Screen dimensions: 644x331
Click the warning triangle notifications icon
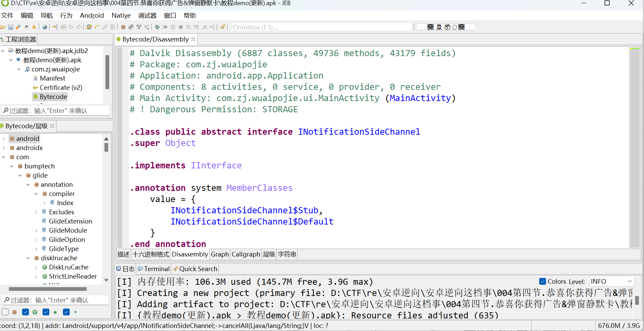(x=34, y=27)
